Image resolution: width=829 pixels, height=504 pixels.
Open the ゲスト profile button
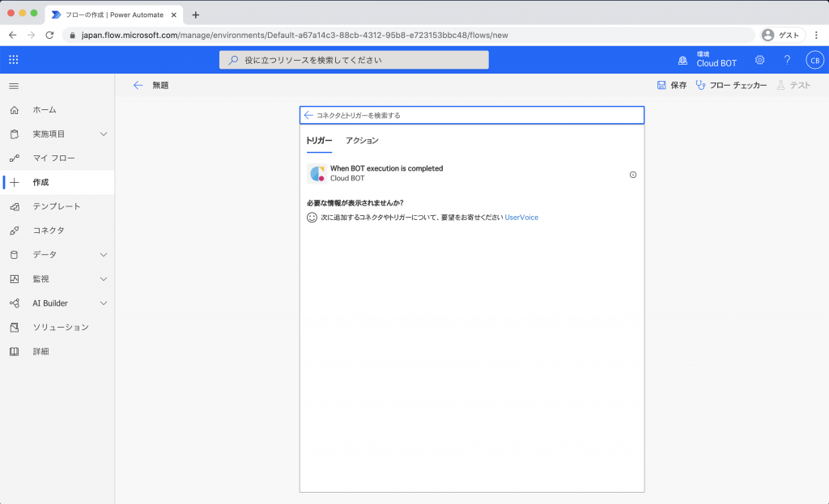782,35
